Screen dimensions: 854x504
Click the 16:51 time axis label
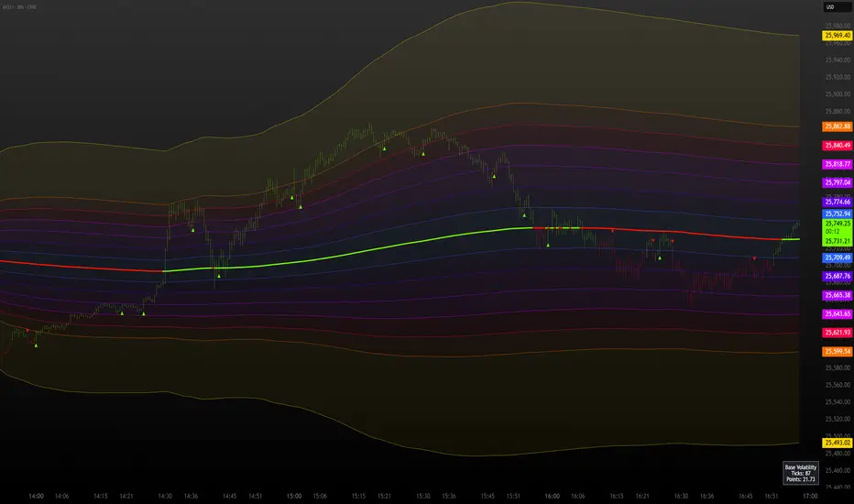coord(772,497)
